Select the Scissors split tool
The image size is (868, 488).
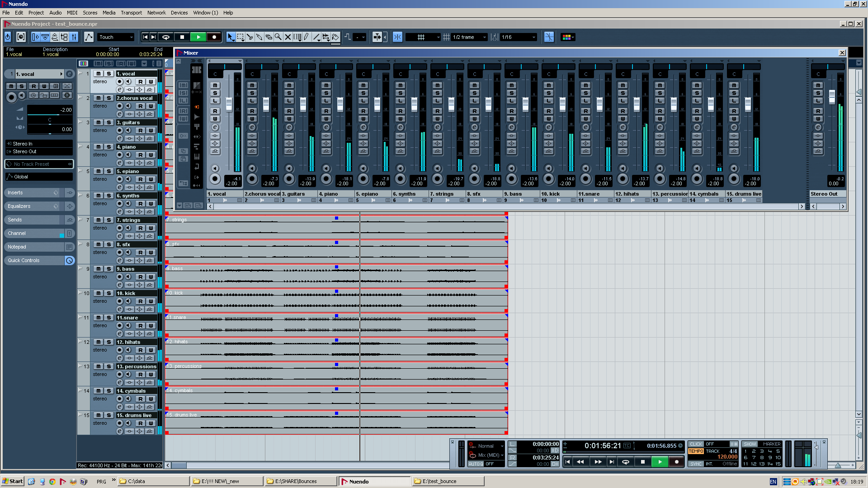(250, 37)
